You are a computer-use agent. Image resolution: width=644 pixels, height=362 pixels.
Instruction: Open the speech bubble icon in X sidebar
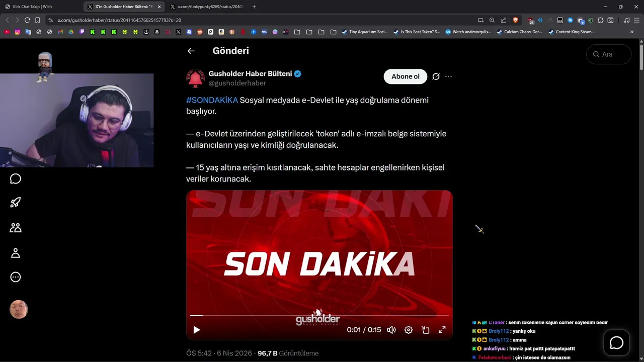pyautogui.click(x=16, y=179)
